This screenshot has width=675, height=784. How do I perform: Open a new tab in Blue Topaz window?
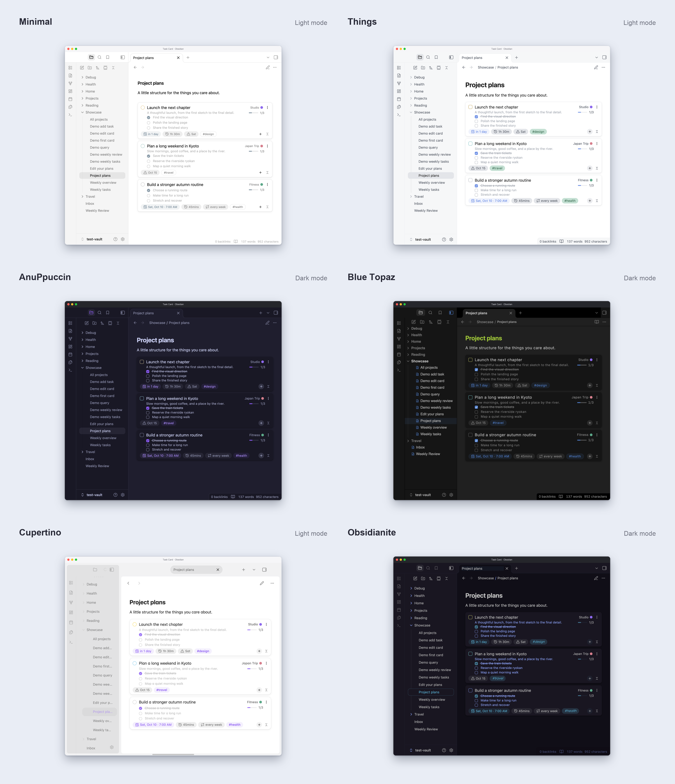(x=520, y=313)
